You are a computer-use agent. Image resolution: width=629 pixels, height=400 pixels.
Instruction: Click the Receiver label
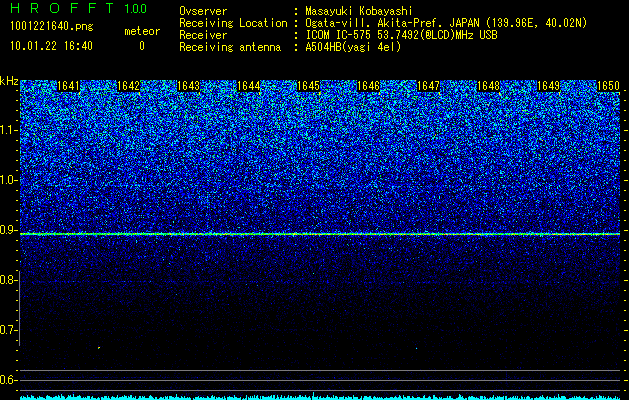tap(203, 35)
